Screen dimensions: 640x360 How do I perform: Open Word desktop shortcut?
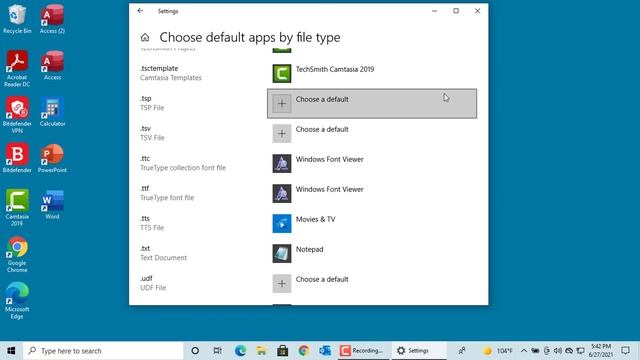[52, 204]
